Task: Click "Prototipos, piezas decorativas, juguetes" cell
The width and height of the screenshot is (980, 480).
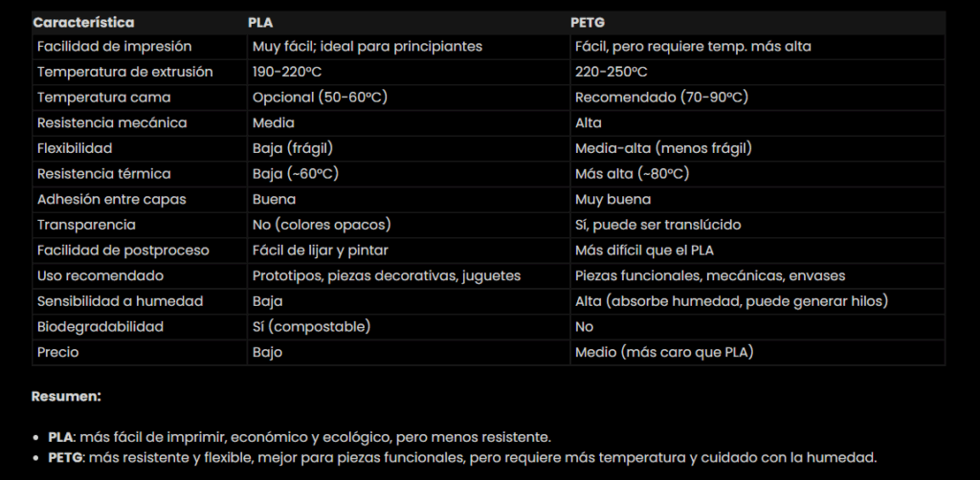Action: [386, 275]
